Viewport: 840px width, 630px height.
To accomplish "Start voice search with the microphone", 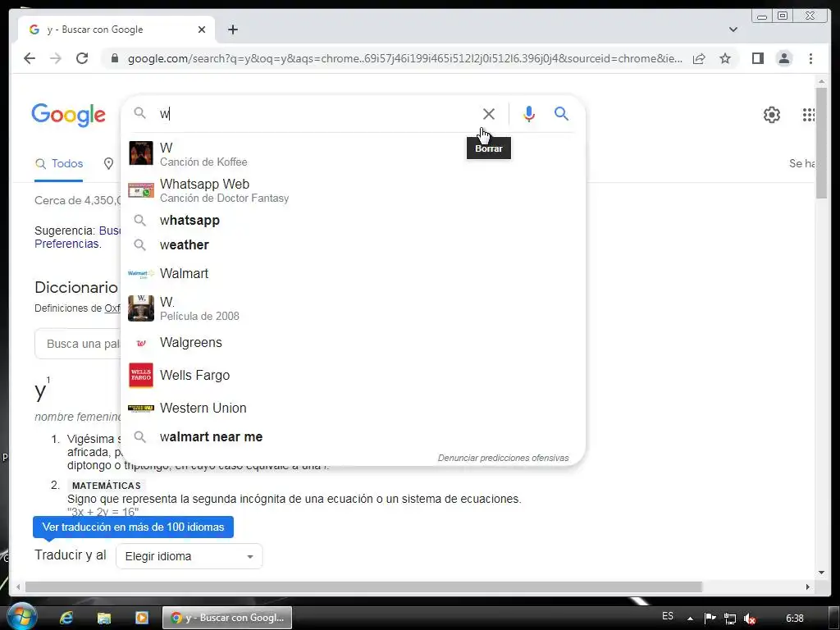I will tap(529, 113).
